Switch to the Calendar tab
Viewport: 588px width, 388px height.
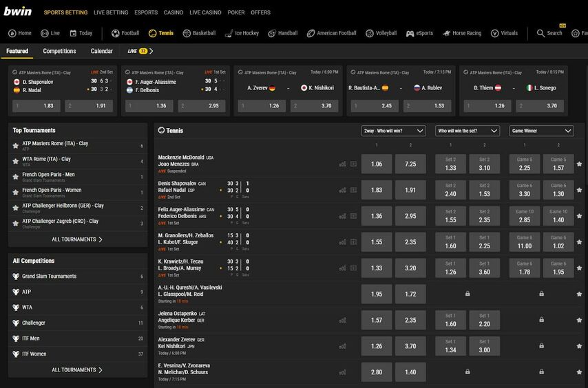[102, 51]
